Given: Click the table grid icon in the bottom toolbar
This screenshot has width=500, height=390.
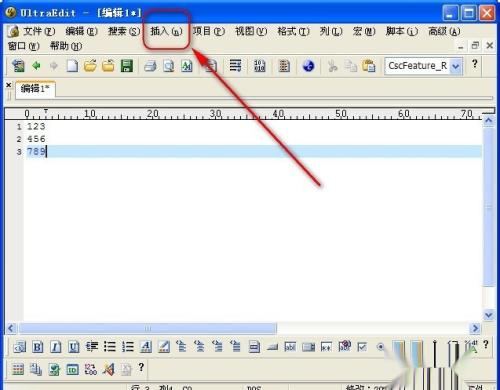Looking at the screenshot, I should (18, 369).
